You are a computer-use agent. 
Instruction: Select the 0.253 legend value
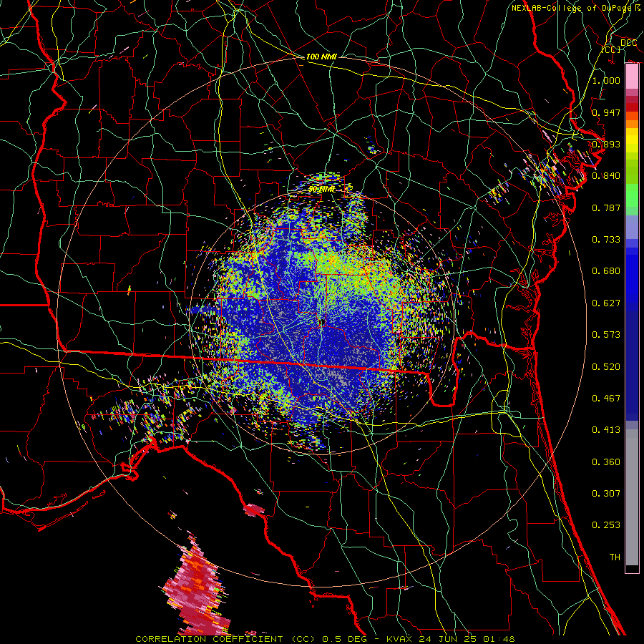(x=606, y=525)
